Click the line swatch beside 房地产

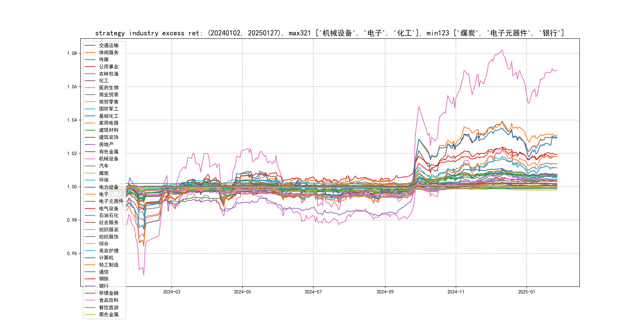pos(90,145)
